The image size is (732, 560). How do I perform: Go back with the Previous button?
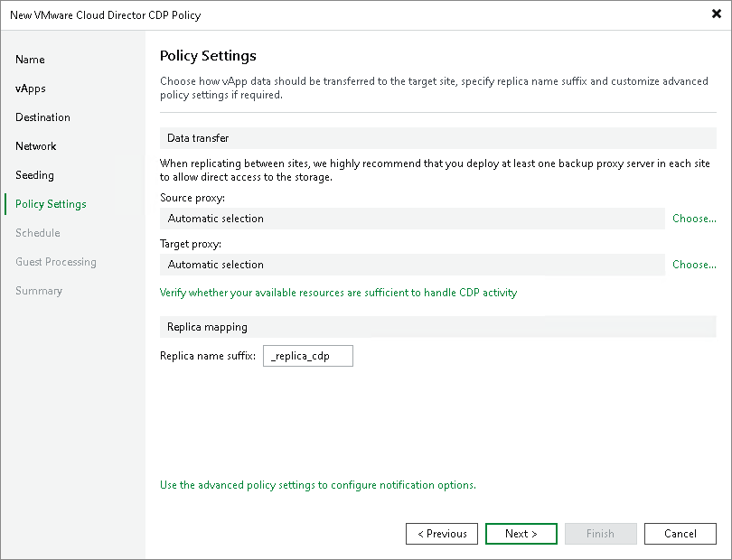[x=442, y=534]
